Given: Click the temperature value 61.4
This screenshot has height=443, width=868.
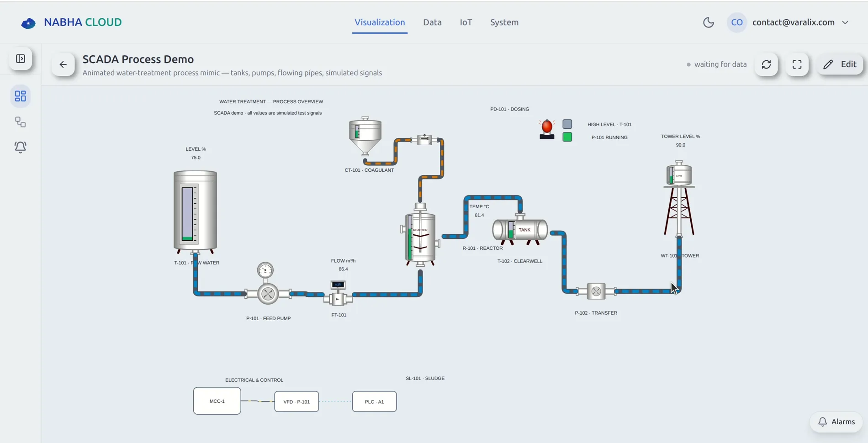Looking at the screenshot, I should coord(479,215).
